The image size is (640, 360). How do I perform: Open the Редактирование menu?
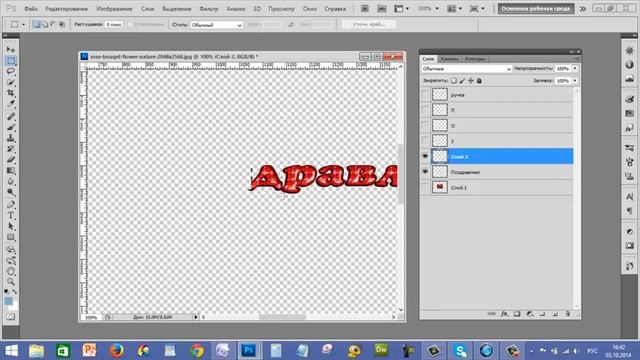point(67,9)
